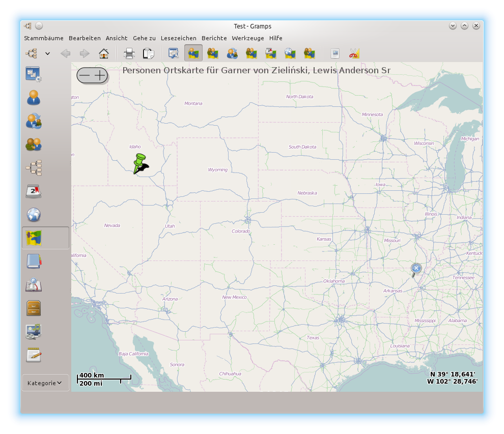The height and width of the screenshot is (434, 504).
Task: Go forward with the right arrow button
Action: pos(85,53)
